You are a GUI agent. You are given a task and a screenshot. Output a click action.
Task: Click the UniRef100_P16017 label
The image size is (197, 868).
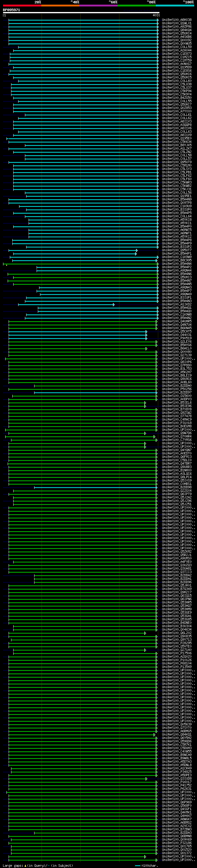tap(176, 782)
